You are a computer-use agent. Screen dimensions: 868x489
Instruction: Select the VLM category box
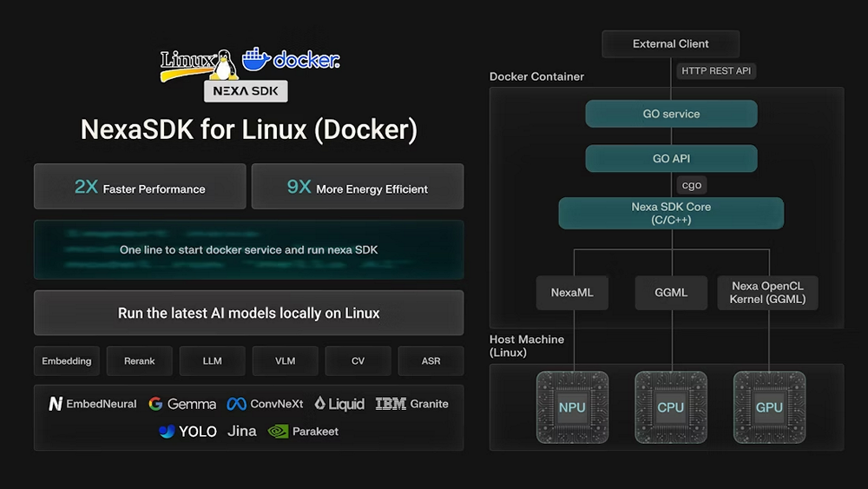285,361
